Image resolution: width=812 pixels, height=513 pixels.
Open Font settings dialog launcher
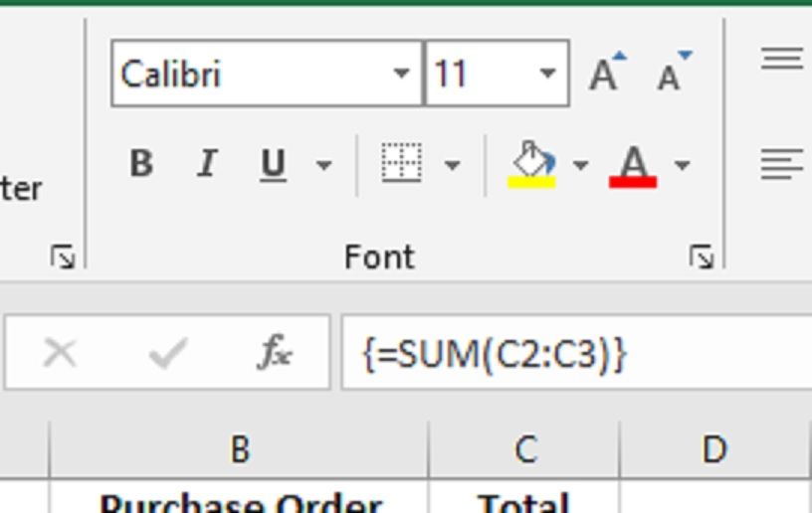pos(702,257)
